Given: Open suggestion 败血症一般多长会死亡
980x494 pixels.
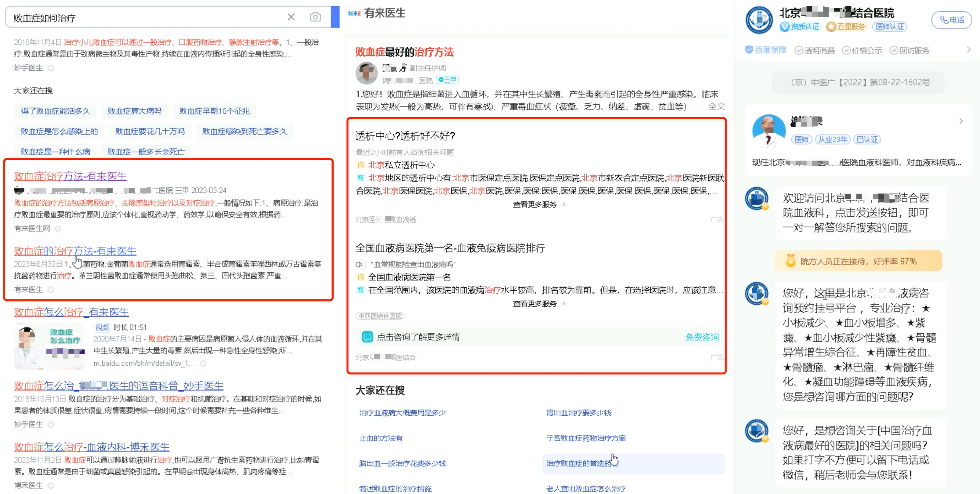Looking at the screenshot, I should [146, 152].
